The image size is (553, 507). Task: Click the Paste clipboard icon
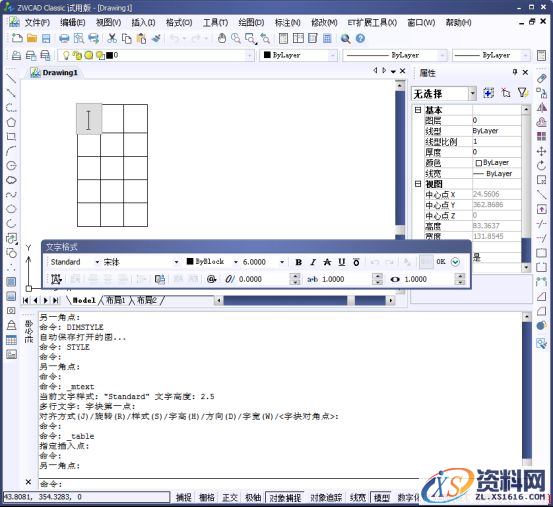point(141,38)
